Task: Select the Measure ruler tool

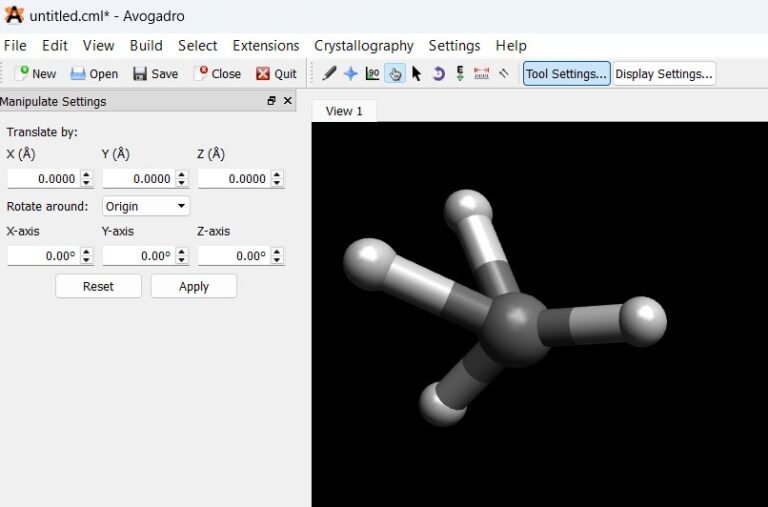Action: click(482, 73)
